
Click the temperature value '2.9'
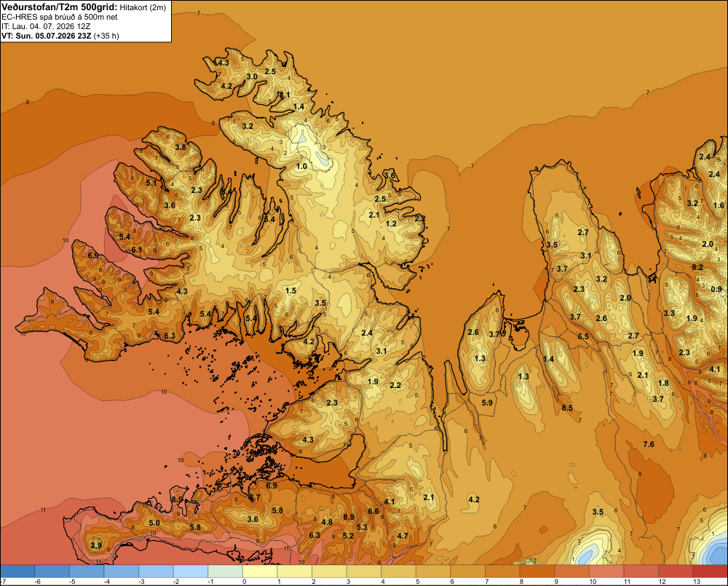click(x=95, y=545)
